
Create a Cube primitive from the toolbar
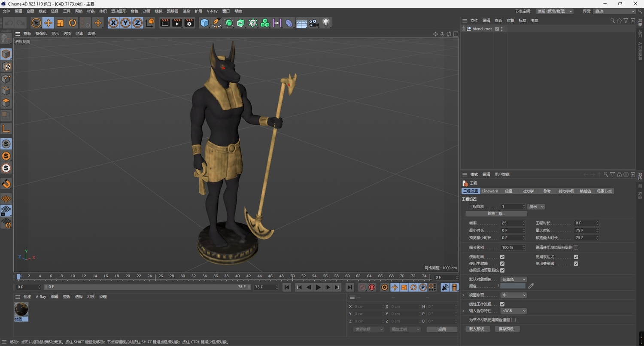pyautogui.click(x=204, y=23)
